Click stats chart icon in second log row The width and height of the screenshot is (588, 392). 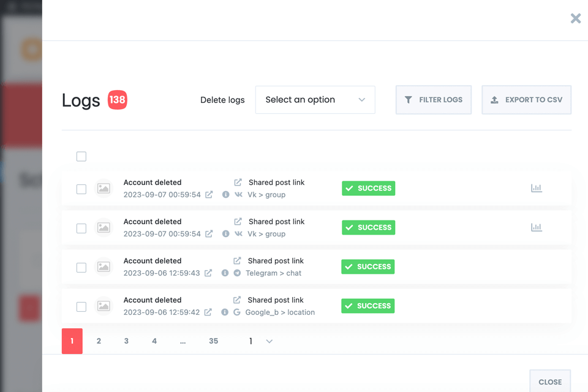click(537, 227)
